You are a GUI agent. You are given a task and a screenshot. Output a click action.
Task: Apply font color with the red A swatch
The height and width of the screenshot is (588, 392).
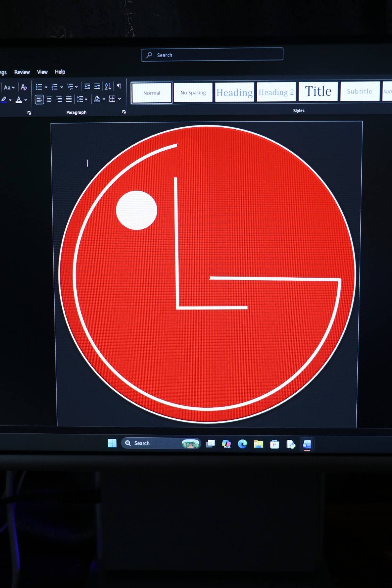(19, 100)
